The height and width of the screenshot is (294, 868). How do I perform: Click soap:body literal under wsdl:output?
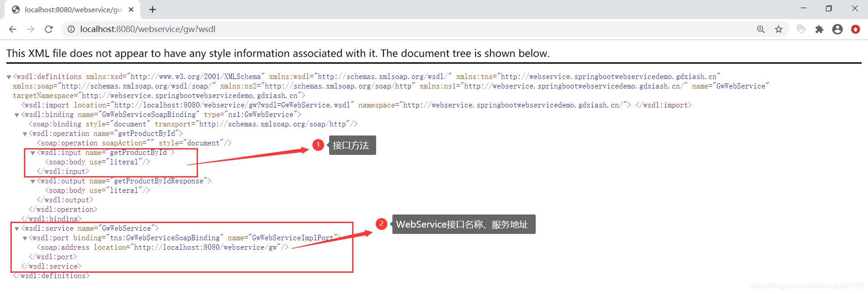point(97,191)
